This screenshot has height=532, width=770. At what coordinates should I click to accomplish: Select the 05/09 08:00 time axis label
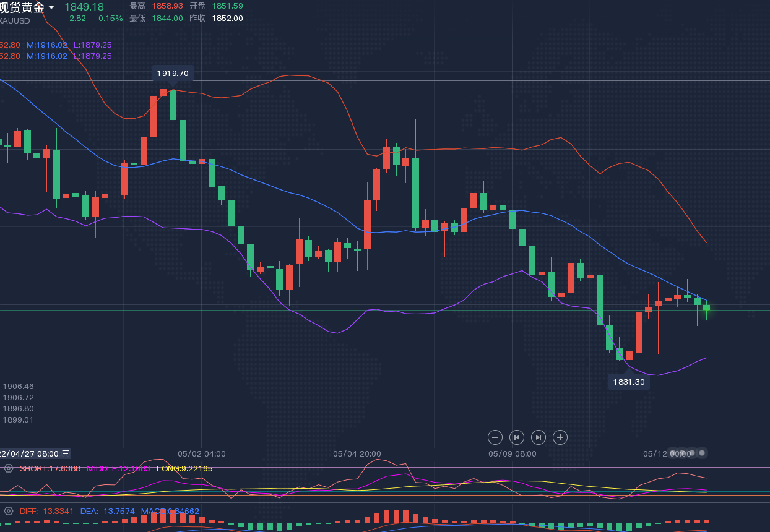pyautogui.click(x=512, y=453)
